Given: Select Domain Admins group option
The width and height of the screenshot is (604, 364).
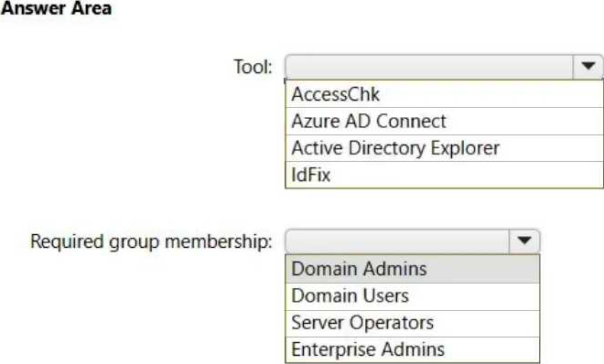Looking at the screenshot, I should 413,269.
